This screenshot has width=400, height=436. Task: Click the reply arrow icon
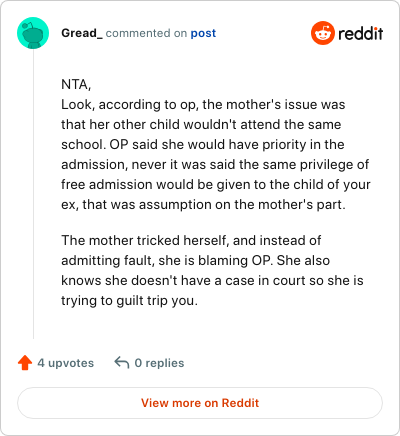tap(122, 363)
